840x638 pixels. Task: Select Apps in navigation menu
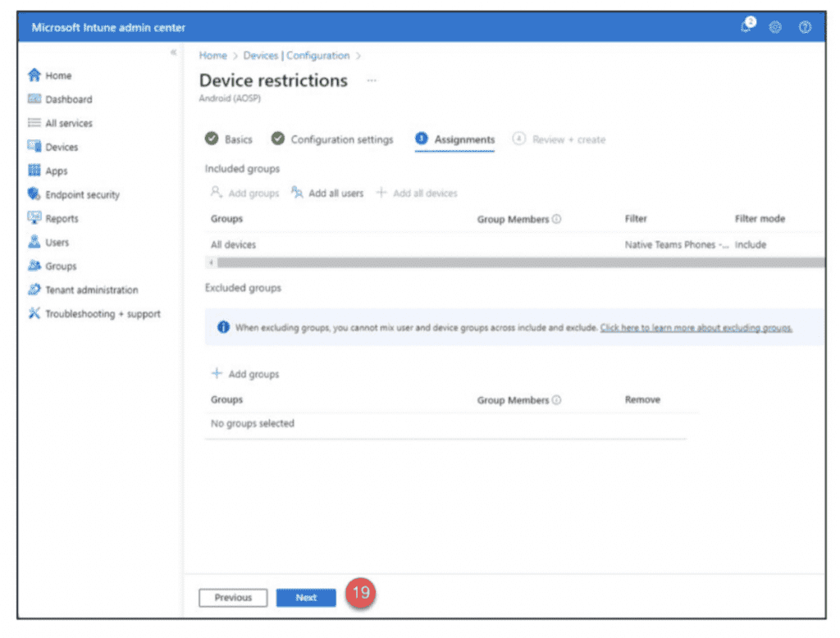pos(57,171)
